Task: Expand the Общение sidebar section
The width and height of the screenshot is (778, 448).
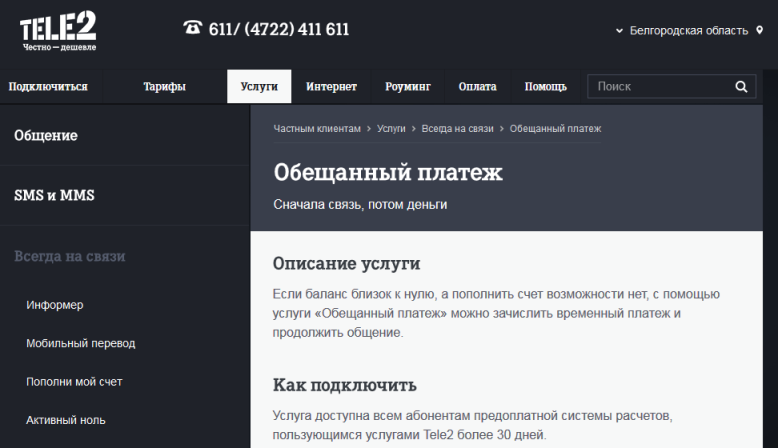Action: point(46,135)
